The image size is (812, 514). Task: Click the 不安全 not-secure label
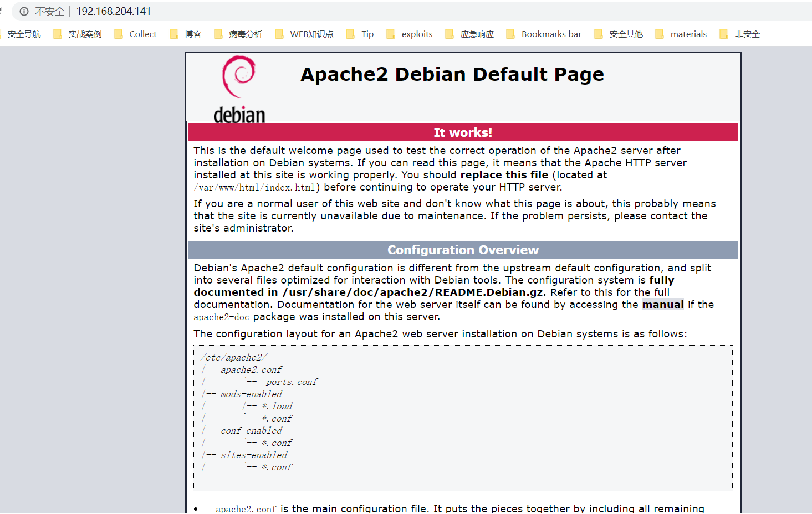coord(49,11)
